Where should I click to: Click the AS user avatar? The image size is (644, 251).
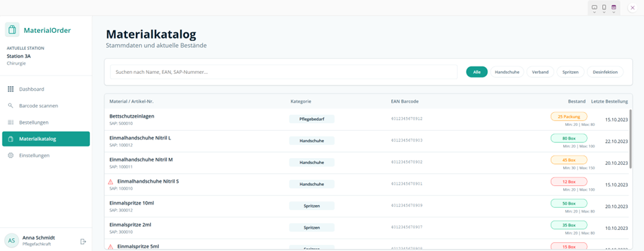coord(12,240)
